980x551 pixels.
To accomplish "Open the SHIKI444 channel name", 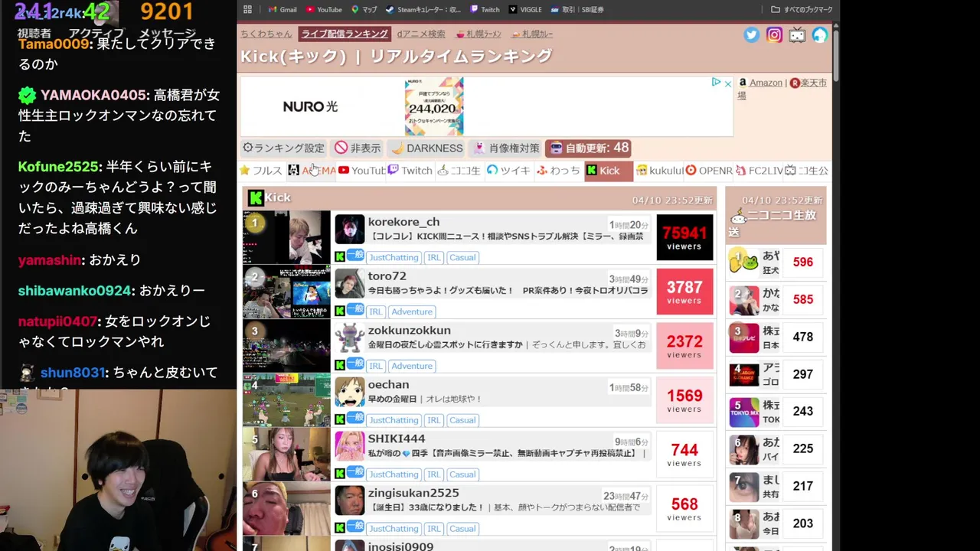I will click(397, 439).
